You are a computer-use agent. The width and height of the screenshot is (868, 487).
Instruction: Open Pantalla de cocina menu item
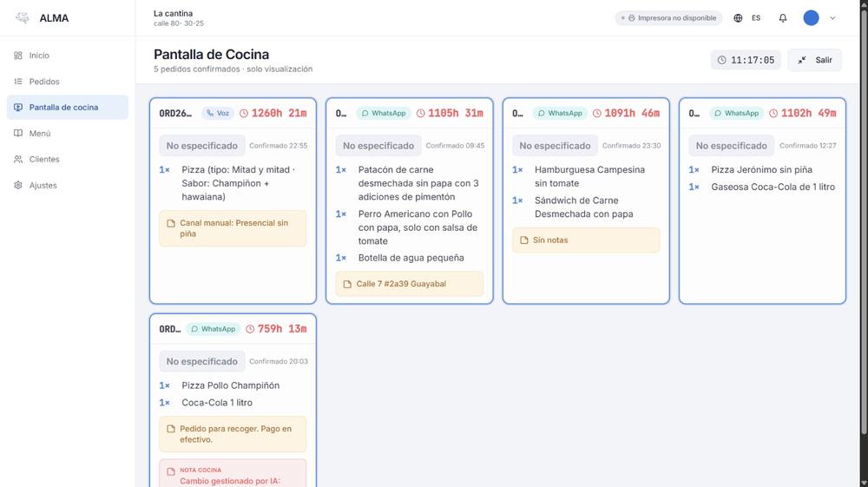click(x=68, y=108)
